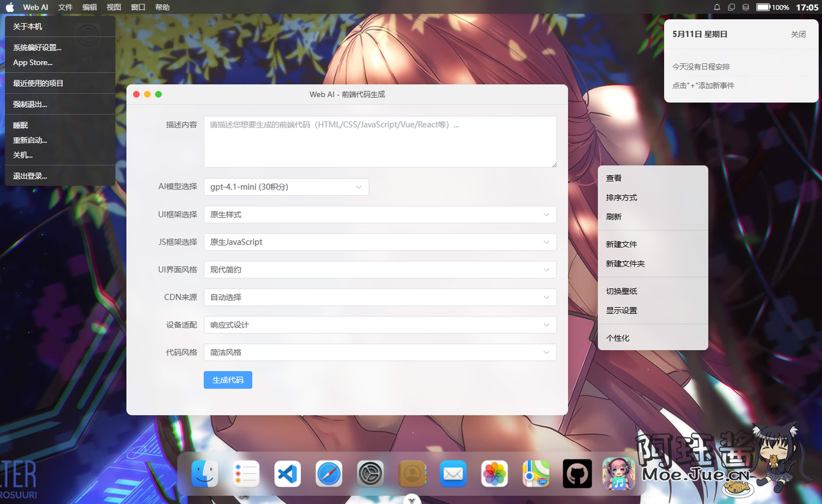Open the Contacts app in dock
The height and width of the screenshot is (504, 822).
[412, 474]
